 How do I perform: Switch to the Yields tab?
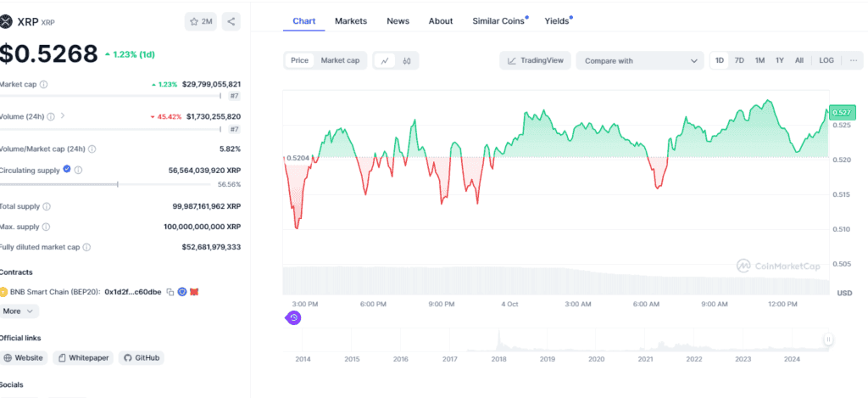coord(558,21)
